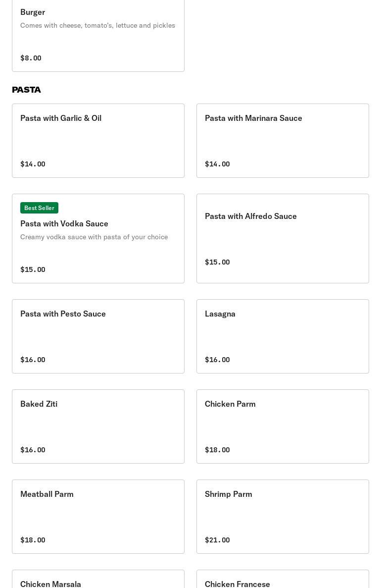Click the Best Seller badge
Viewport: 381px width, 588px height.
39,208
